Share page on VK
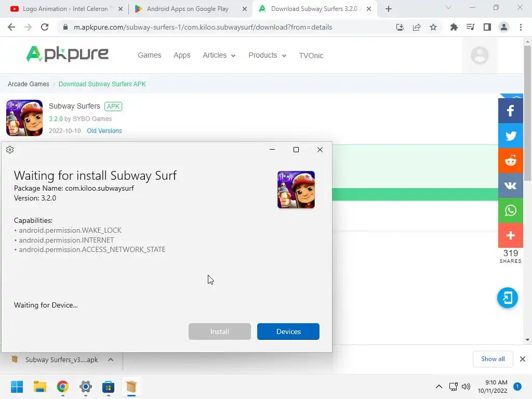This screenshot has height=399, width=532. (510, 185)
